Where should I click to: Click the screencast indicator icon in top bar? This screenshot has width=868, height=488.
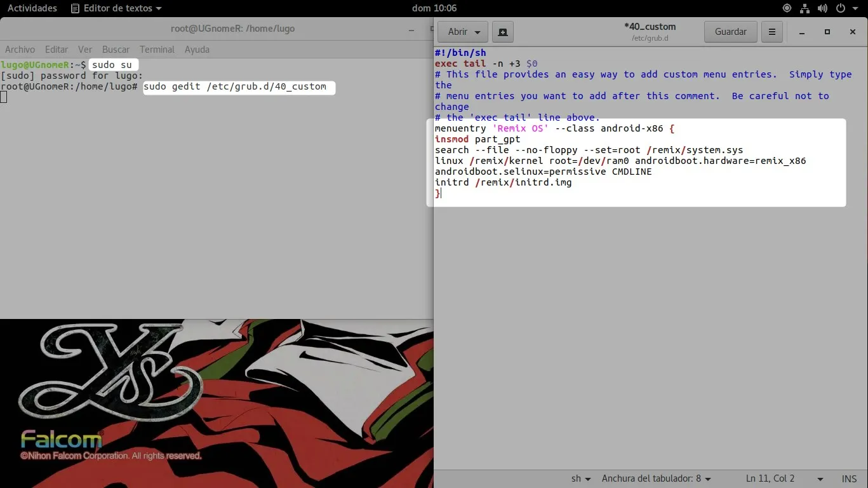click(x=786, y=8)
